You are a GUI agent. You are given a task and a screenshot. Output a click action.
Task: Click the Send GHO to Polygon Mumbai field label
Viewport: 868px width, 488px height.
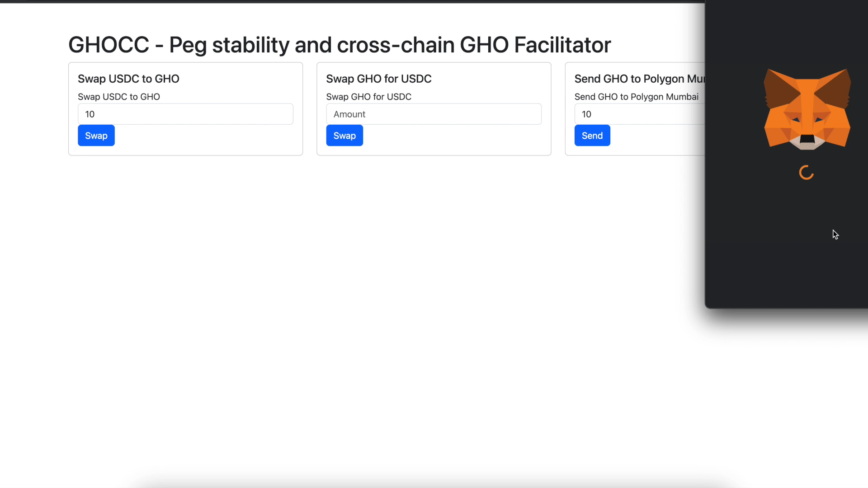(637, 97)
